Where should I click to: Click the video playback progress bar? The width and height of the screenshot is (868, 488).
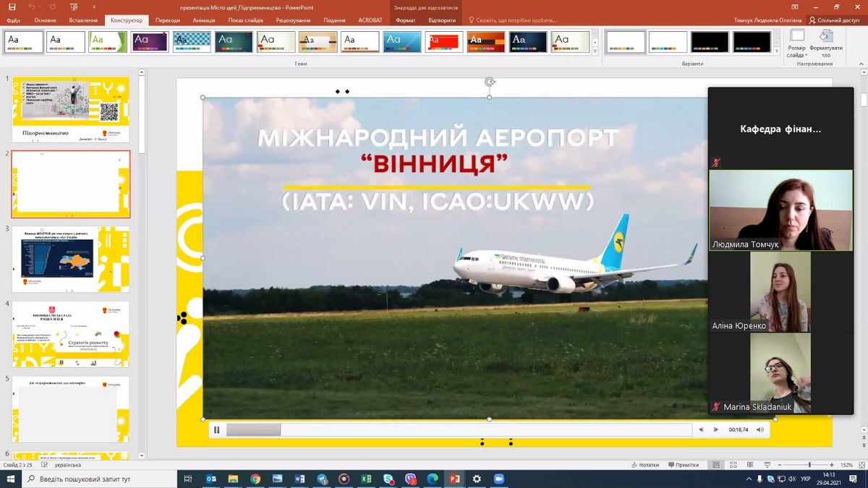(x=459, y=429)
